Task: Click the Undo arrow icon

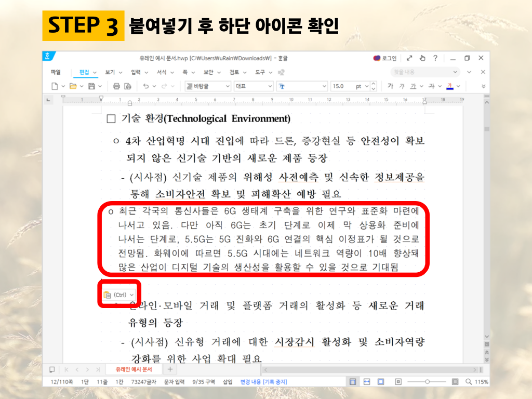Action: pos(146,86)
